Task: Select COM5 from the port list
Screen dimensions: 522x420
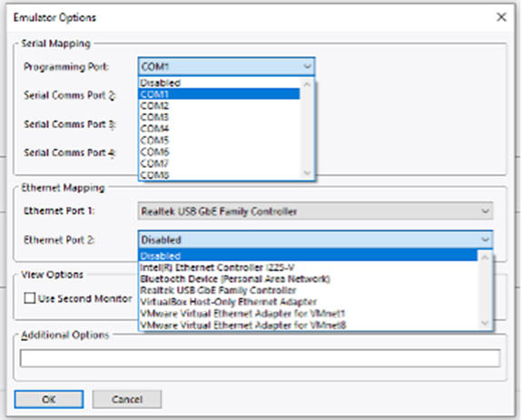Action: tap(219, 141)
